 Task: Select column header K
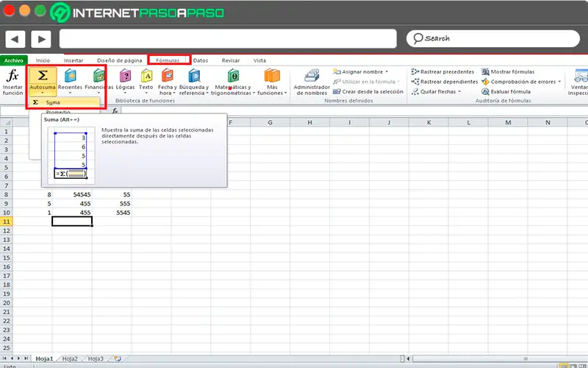pyautogui.click(x=429, y=122)
